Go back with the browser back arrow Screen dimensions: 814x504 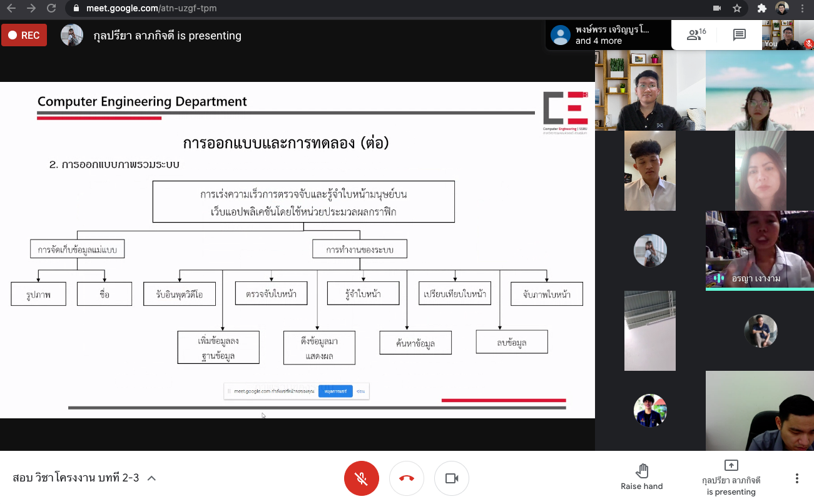[10, 9]
